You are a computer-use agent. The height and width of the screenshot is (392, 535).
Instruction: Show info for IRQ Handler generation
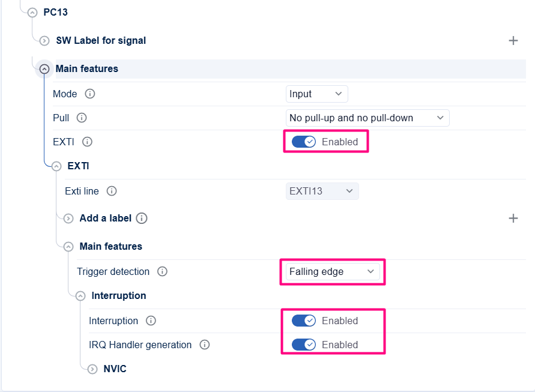pyautogui.click(x=204, y=345)
